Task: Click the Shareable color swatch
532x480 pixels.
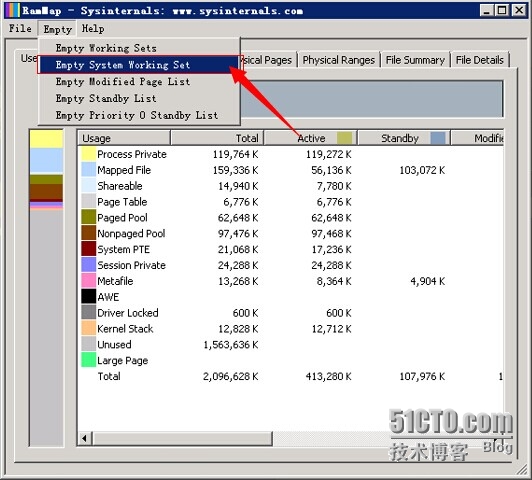Action: [x=89, y=186]
